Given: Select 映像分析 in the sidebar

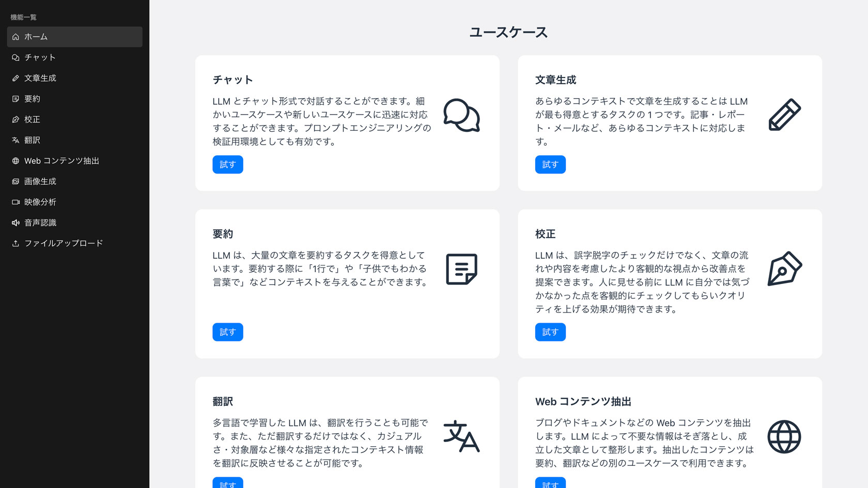Looking at the screenshot, I should (74, 202).
